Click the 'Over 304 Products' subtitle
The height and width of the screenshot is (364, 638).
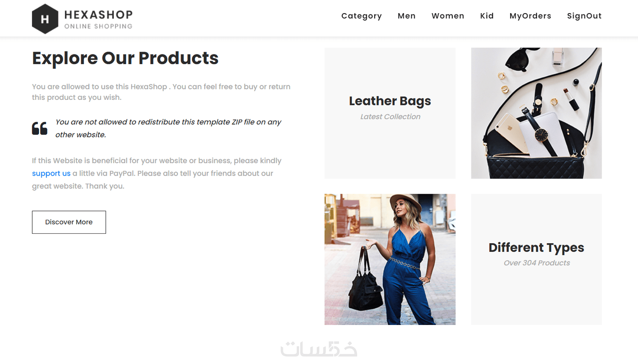(x=537, y=263)
